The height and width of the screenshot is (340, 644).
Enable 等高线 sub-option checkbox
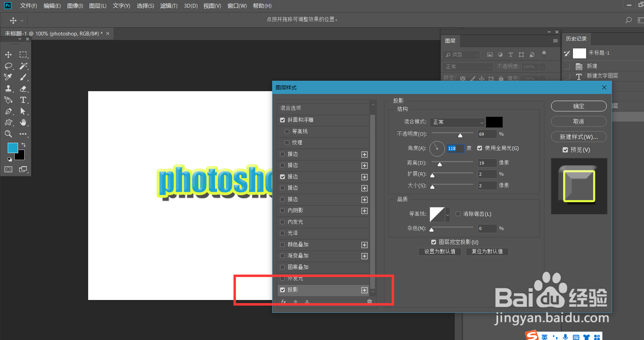287,132
